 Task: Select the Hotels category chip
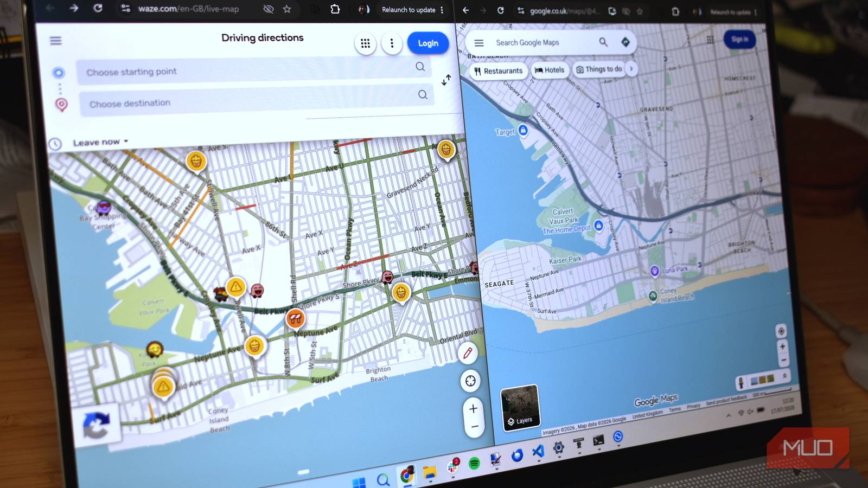click(550, 70)
